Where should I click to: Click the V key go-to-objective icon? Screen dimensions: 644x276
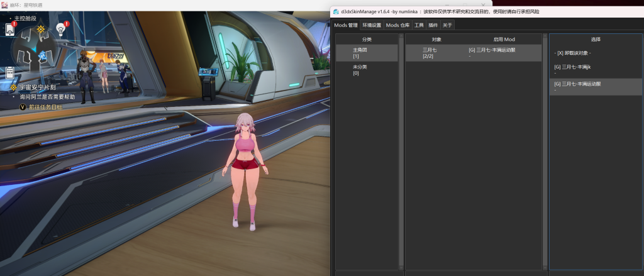click(x=23, y=107)
